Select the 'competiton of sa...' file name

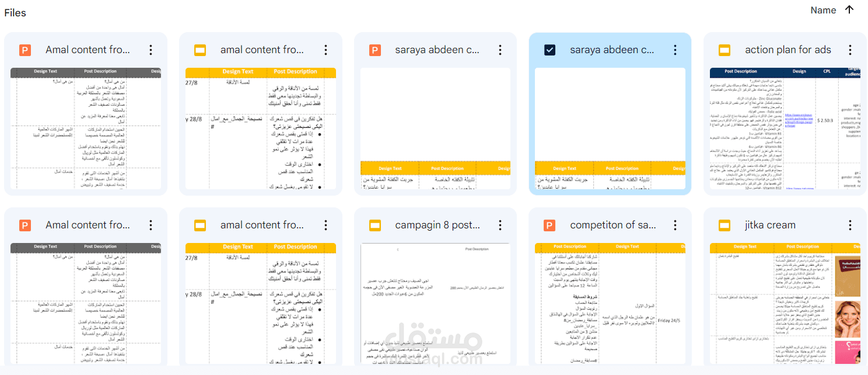pyautogui.click(x=612, y=225)
